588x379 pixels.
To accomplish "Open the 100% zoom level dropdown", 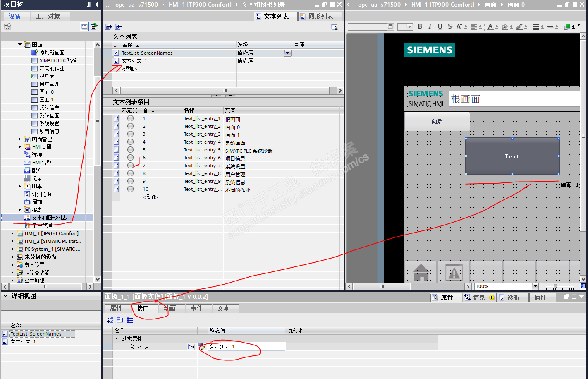I will tap(535, 286).
